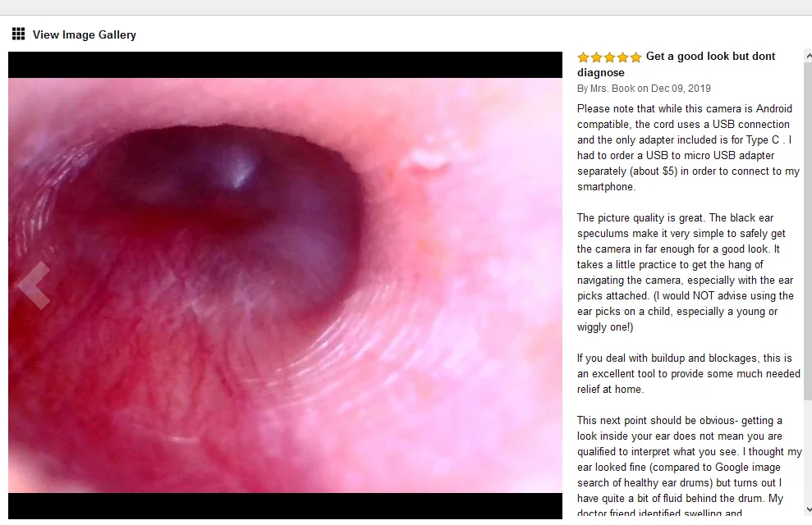This screenshot has height=525, width=812.
Task: Click reviewer name Mrs. Book
Action: point(612,89)
